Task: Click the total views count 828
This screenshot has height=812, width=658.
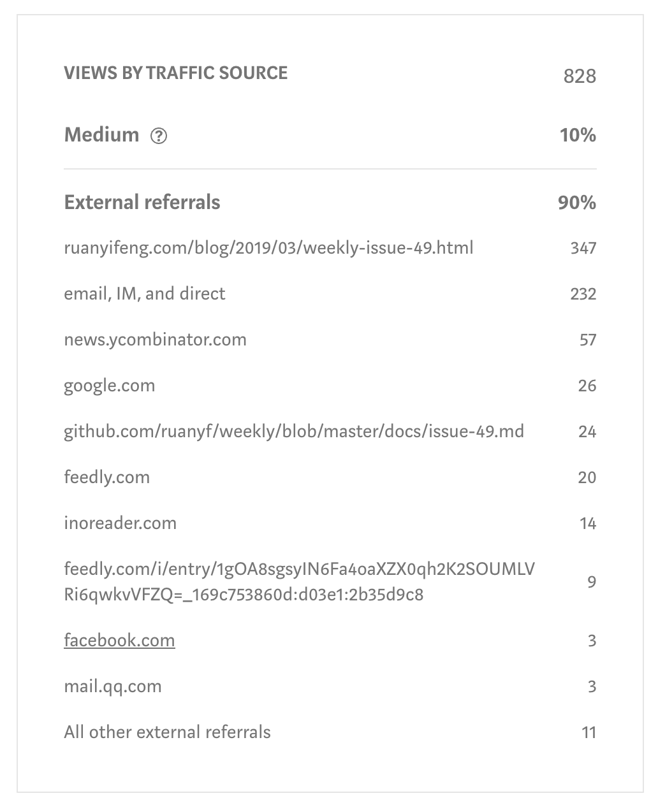Action: pos(580,76)
